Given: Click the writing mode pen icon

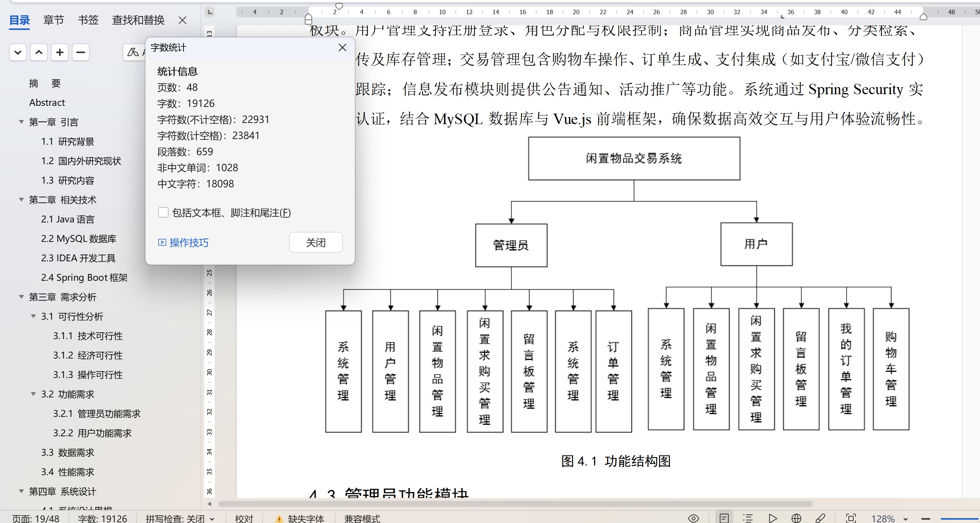Looking at the screenshot, I should 820,518.
